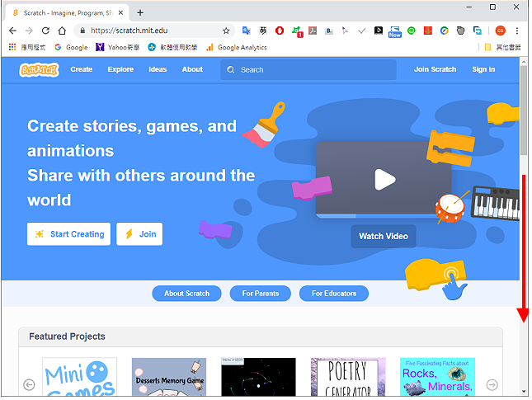Click the address bar URL
This screenshot has width=532, height=400.
[129, 31]
